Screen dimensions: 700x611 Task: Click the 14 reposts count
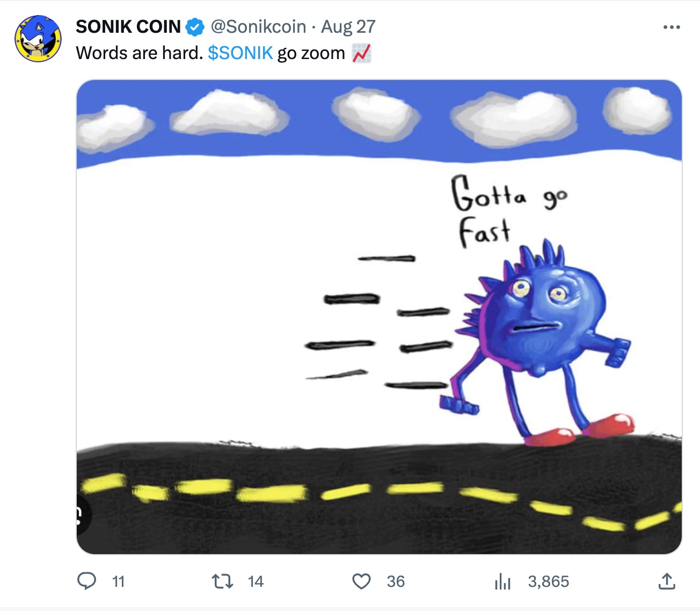pos(256,581)
